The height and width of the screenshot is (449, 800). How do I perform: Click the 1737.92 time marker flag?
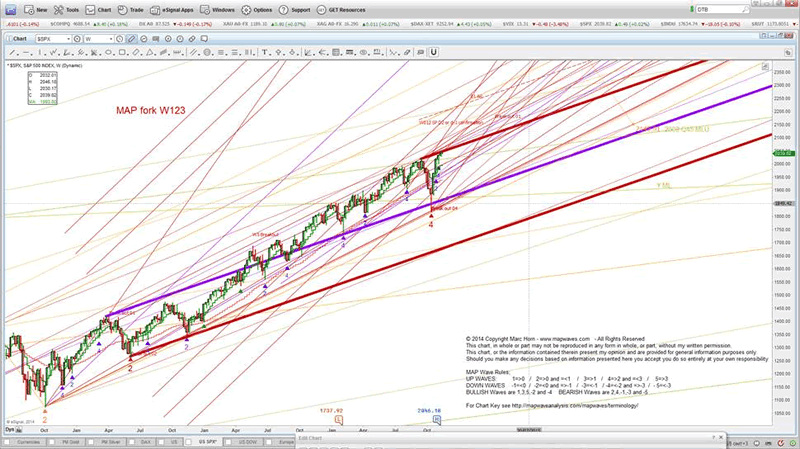[338, 419]
